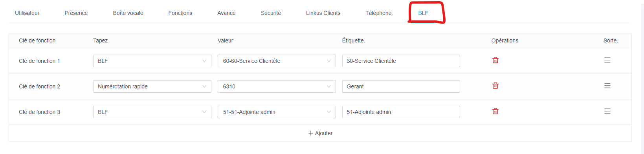Grab sort handle for Clé de fonction 1

pyautogui.click(x=607, y=60)
